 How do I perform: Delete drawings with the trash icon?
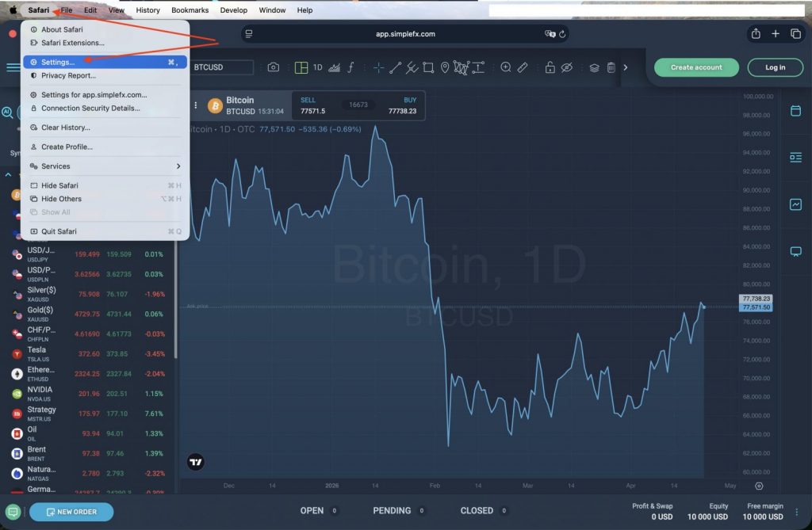coord(611,67)
